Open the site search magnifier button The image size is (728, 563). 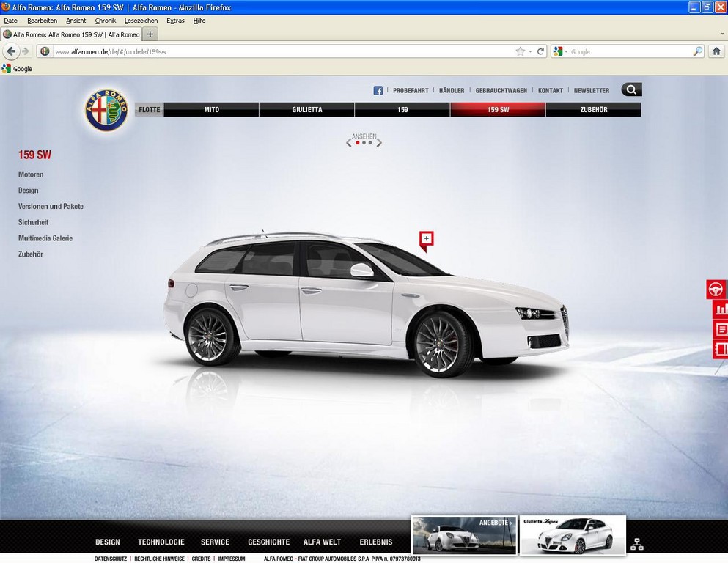pyautogui.click(x=631, y=89)
